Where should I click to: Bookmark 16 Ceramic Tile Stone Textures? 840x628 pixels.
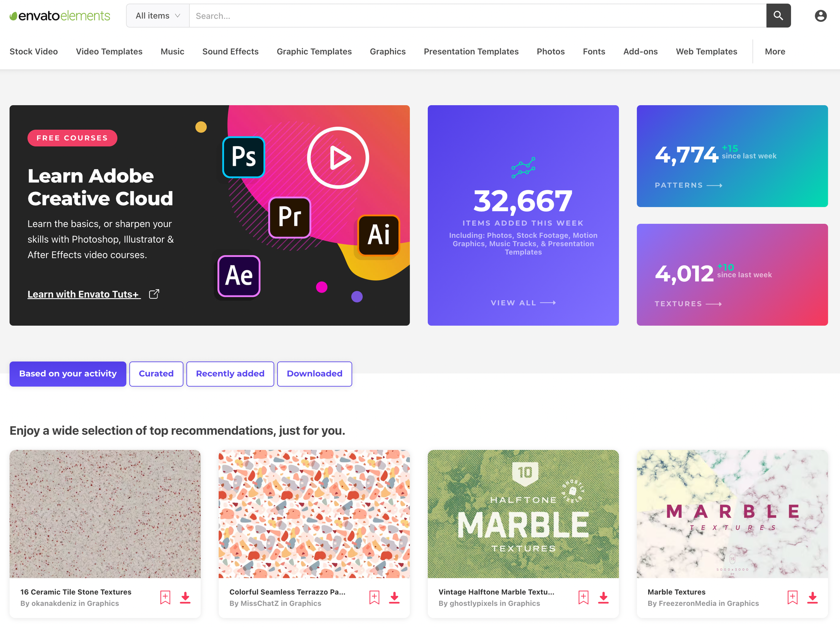coord(165,597)
